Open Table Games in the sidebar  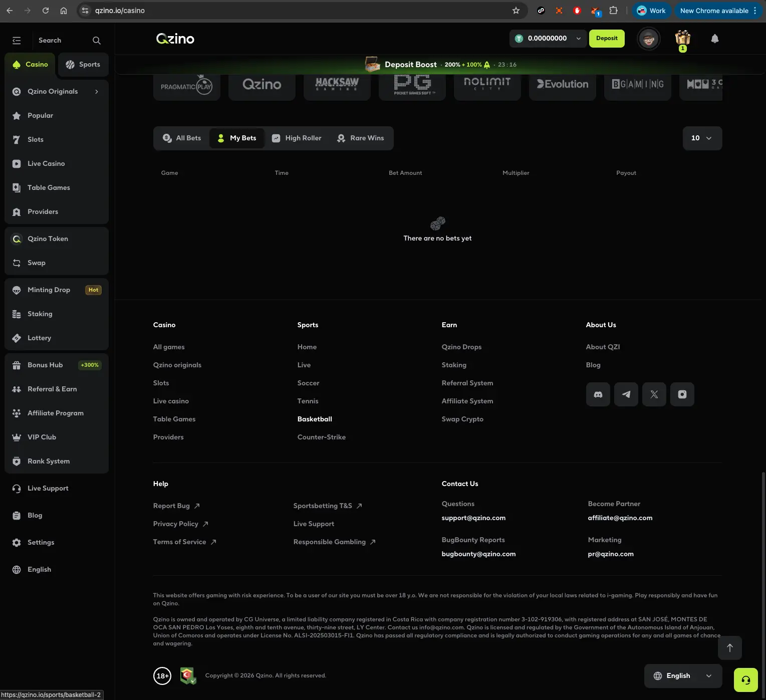[57, 188]
